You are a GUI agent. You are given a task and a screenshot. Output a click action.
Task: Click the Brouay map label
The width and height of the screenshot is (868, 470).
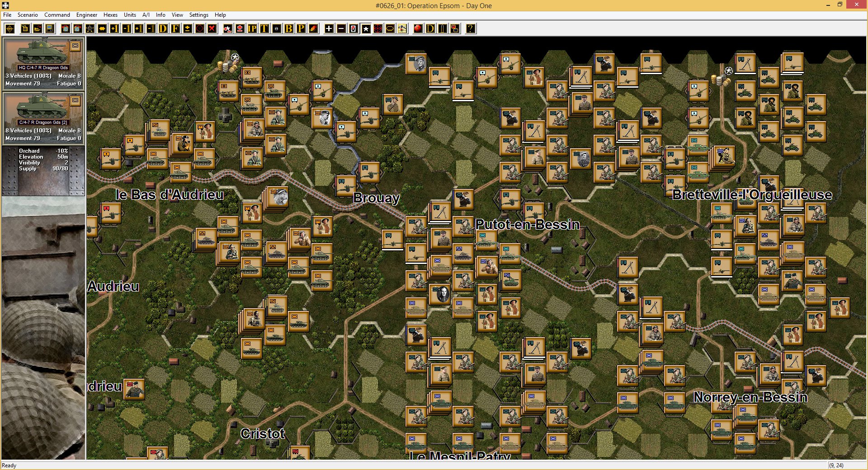377,198
